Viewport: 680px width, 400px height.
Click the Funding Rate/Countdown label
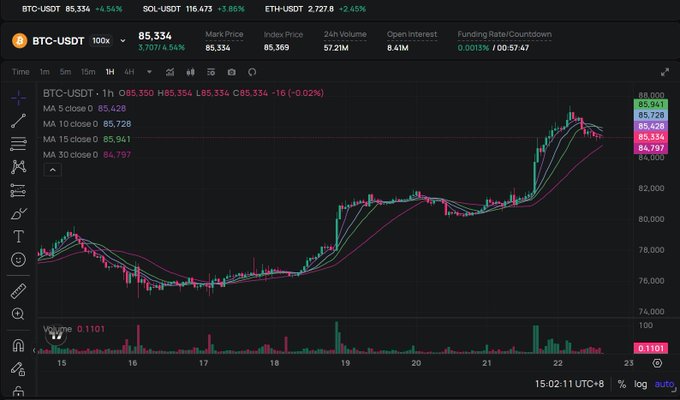click(504, 34)
